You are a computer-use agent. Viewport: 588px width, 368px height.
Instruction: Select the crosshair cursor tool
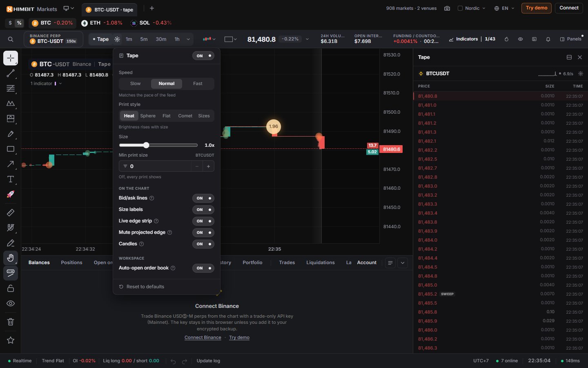(x=11, y=58)
